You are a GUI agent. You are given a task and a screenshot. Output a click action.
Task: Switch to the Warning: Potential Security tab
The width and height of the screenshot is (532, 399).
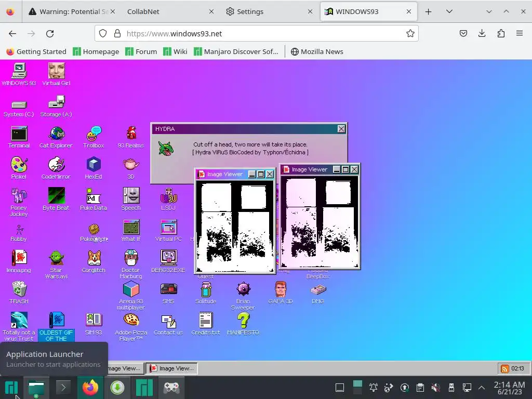tap(72, 11)
